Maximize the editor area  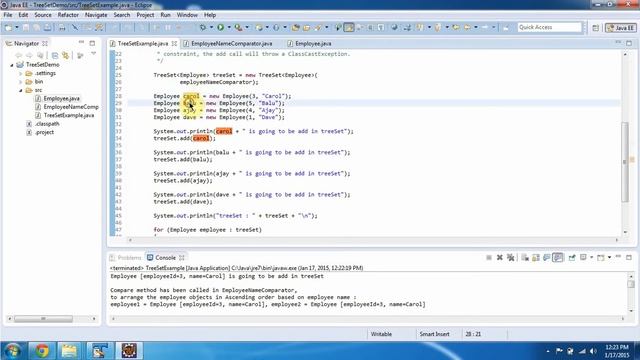(629, 43)
